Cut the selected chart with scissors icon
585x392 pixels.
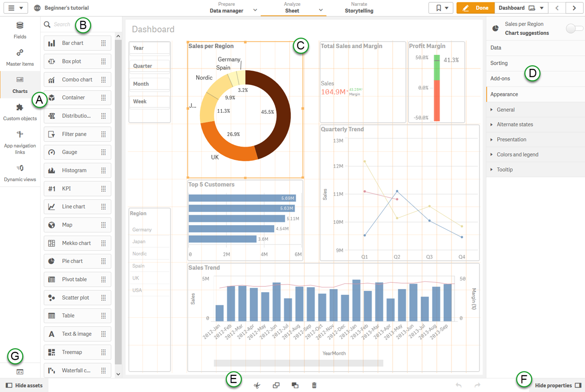click(x=257, y=385)
